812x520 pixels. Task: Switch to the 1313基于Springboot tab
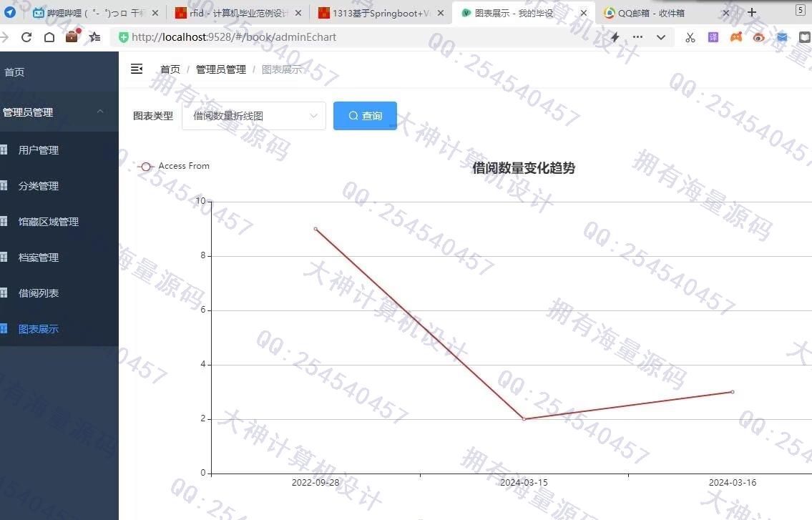tap(381, 13)
